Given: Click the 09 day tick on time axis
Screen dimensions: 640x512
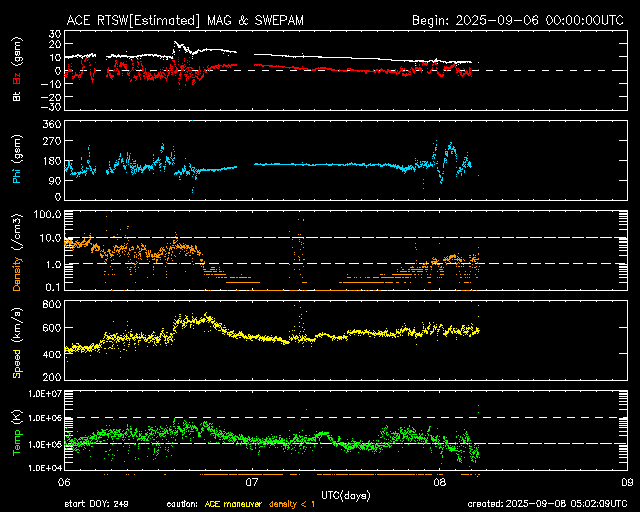Looking at the screenshot, I should 626,482.
